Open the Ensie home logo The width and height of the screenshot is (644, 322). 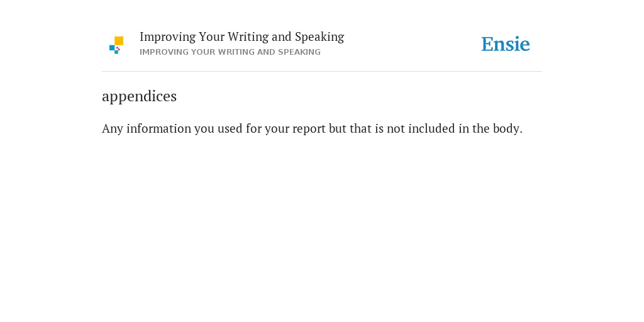point(506,44)
